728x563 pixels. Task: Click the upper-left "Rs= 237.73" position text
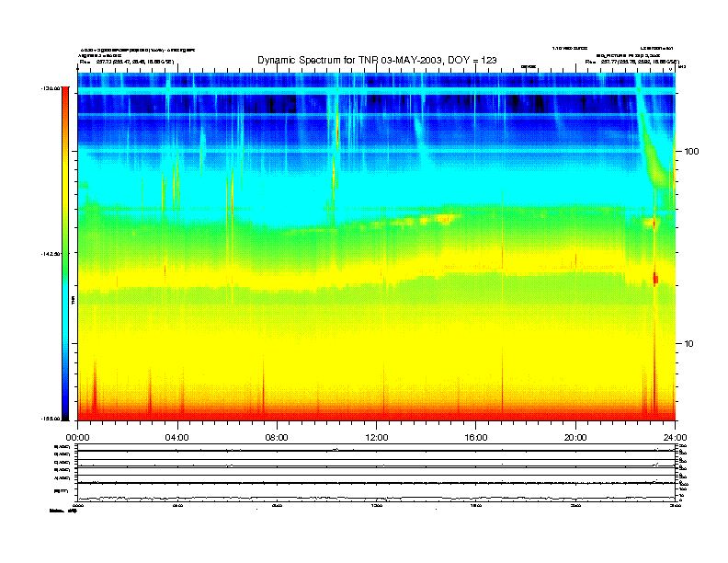(127, 62)
